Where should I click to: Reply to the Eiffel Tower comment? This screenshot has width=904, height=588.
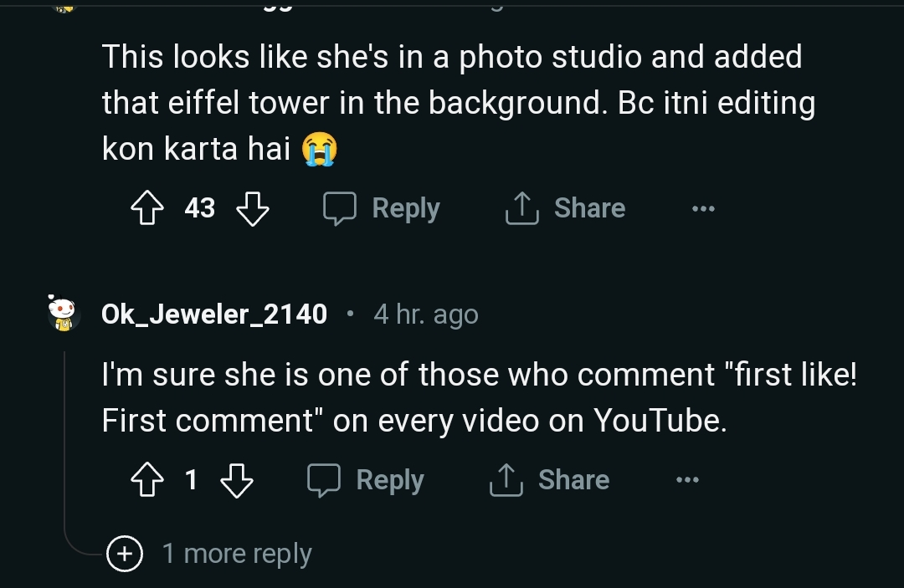tap(382, 208)
